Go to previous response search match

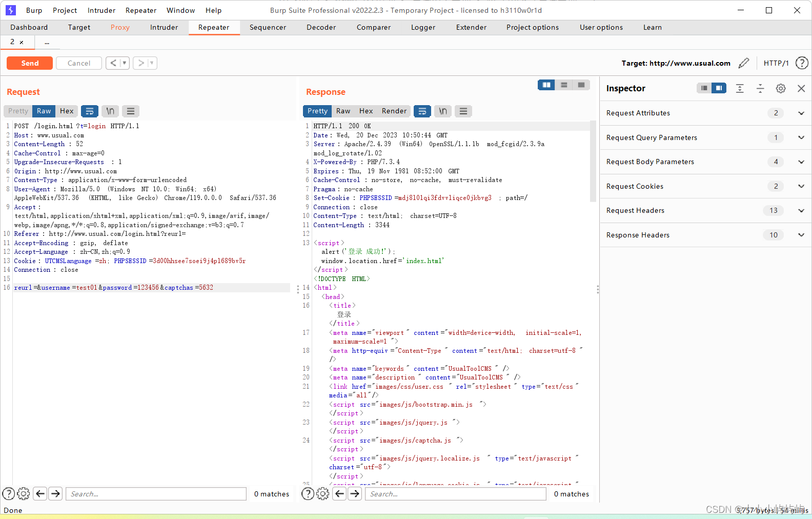(x=339, y=494)
